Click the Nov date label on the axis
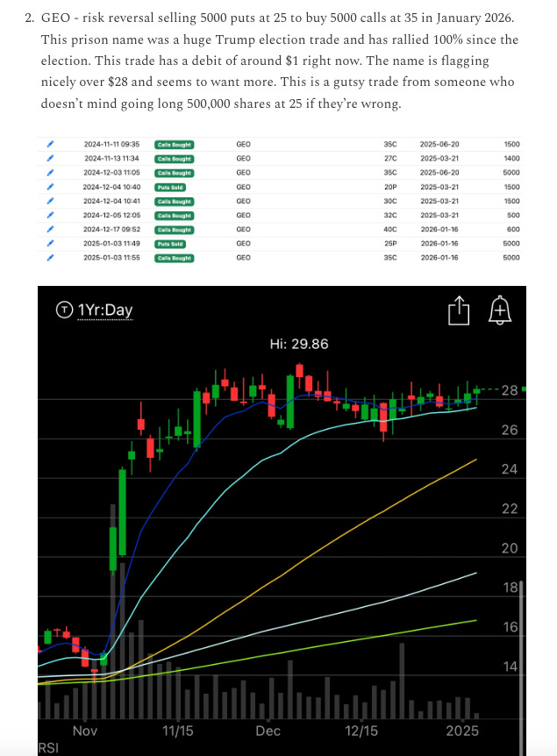Viewport: 557px width, 756px height. 85,731
